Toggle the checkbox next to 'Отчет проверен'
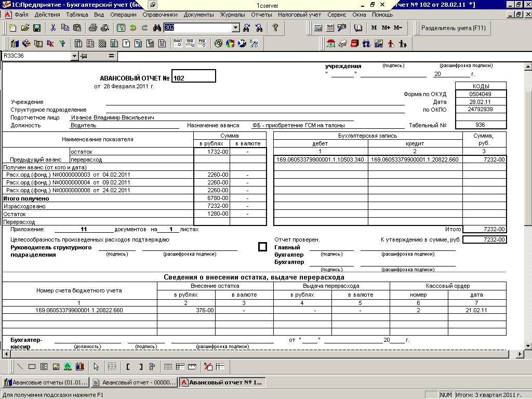This screenshot has width=532, height=399. coord(262,247)
